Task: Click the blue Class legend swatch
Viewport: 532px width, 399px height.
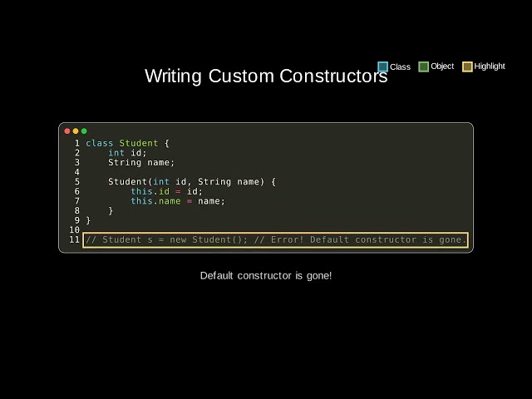Action: 382,66
